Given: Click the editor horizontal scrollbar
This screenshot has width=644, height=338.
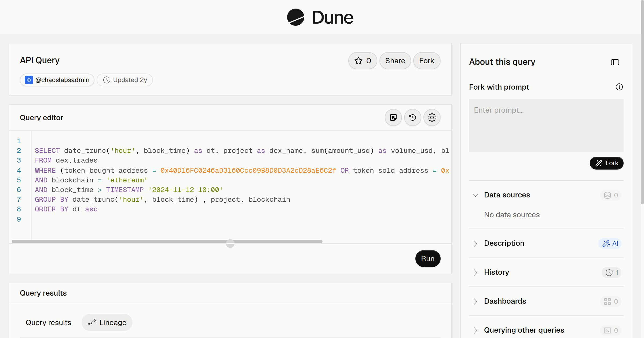Looking at the screenshot, I should pyautogui.click(x=167, y=241).
